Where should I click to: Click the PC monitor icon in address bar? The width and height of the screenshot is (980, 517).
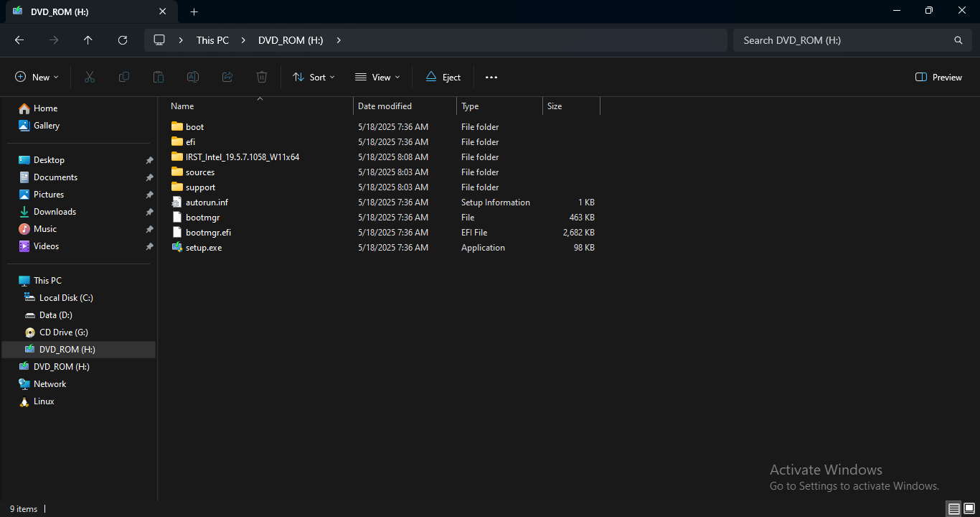[x=159, y=40]
